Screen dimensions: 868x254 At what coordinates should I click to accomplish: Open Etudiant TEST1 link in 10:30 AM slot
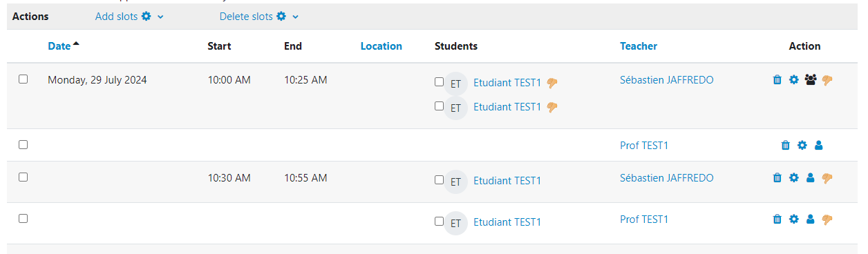pyautogui.click(x=507, y=181)
